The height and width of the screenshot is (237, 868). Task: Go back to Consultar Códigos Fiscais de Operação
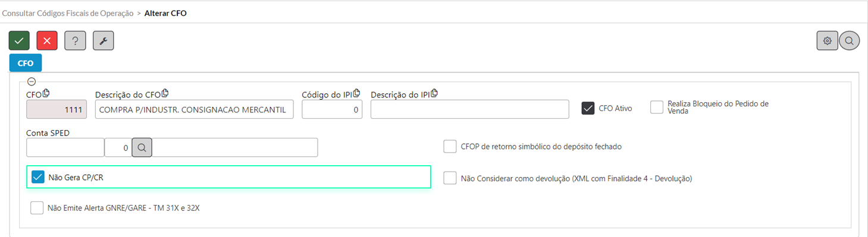pyautogui.click(x=68, y=12)
